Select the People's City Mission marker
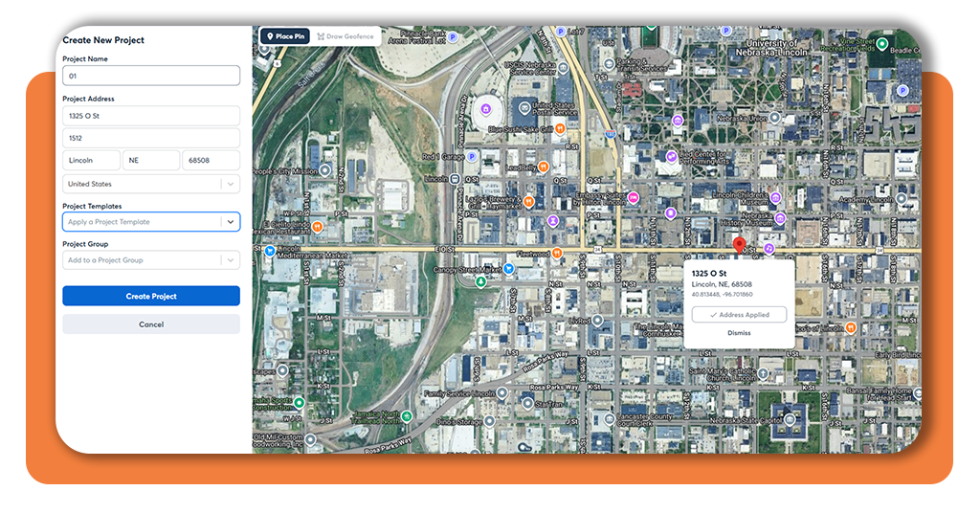This screenshot has height=513, width=980. point(325,170)
